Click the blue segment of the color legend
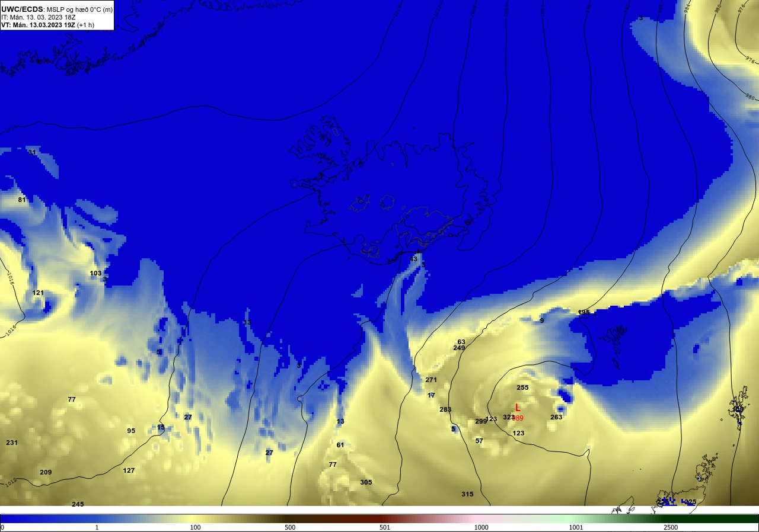759x532 pixels. [47, 518]
